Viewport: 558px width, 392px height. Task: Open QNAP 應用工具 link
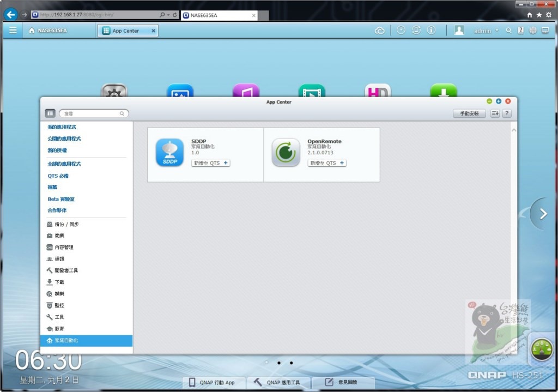[x=278, y=382]
